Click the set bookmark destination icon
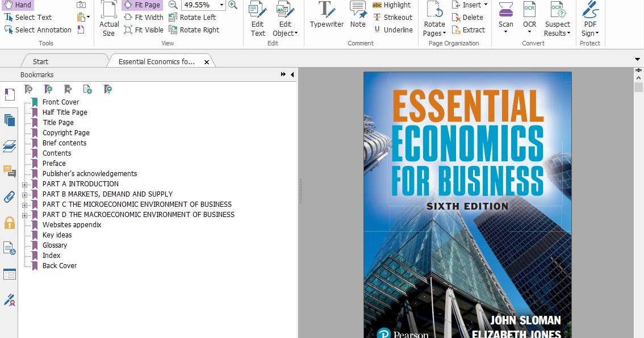Image resolution: width=644 pixels, height=338 pixels. click(68, 89)
